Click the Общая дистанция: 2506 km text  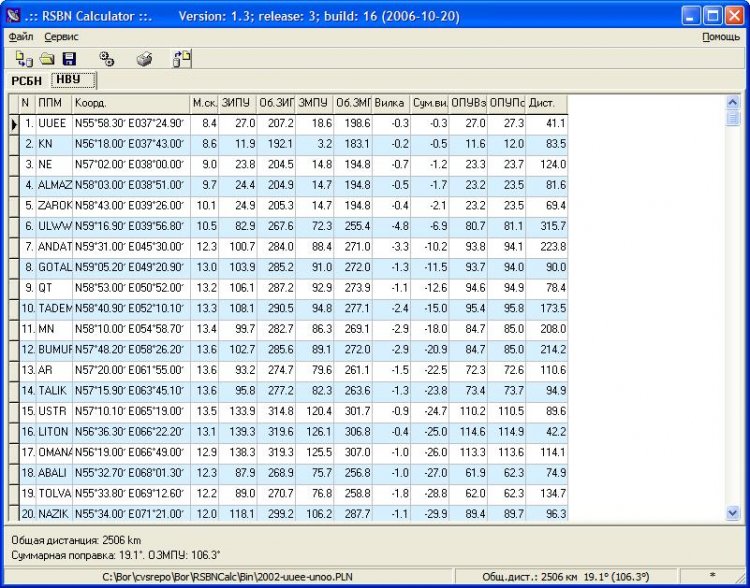76,541
